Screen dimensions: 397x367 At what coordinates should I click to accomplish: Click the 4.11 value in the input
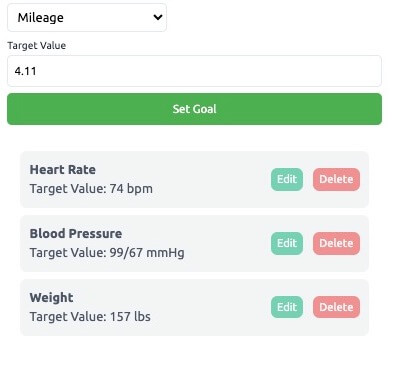point(25,71)
